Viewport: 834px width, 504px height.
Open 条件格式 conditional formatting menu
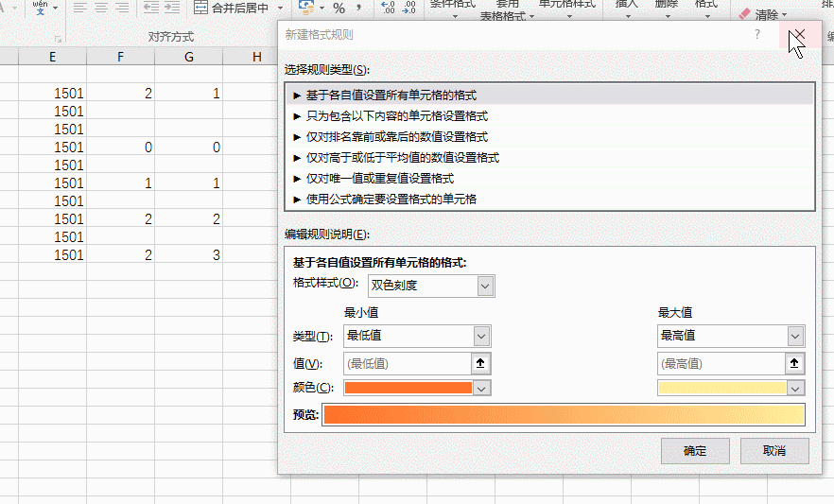(453, 9)
